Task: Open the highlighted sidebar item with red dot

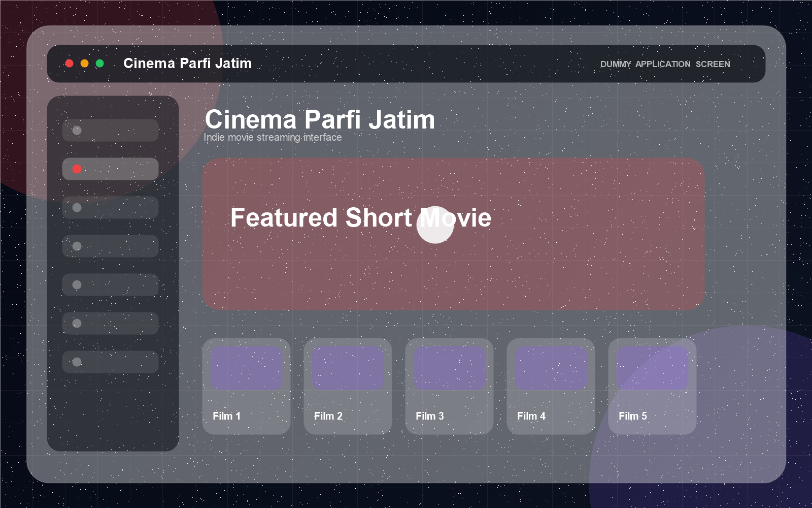Action: coord(110,169)
